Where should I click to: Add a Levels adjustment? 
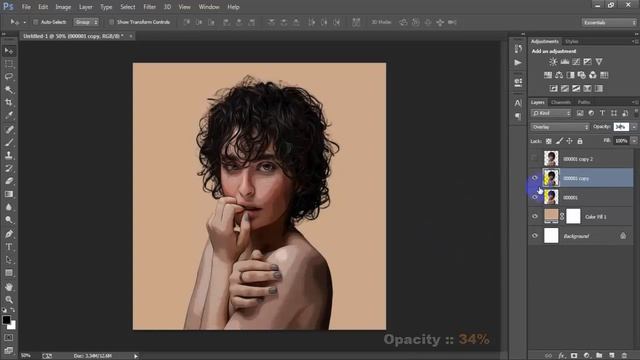[x=565, y=62]
